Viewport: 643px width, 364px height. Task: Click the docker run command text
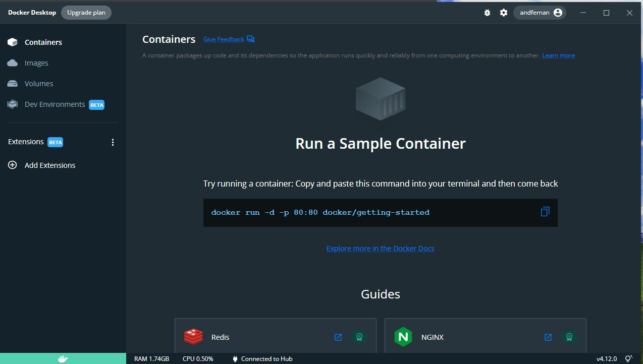[320, 212]
